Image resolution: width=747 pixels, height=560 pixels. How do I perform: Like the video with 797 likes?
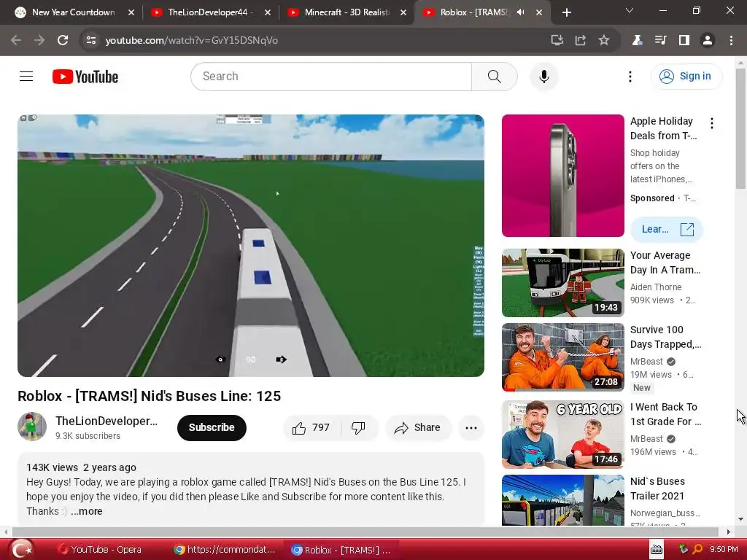(311, 427)
